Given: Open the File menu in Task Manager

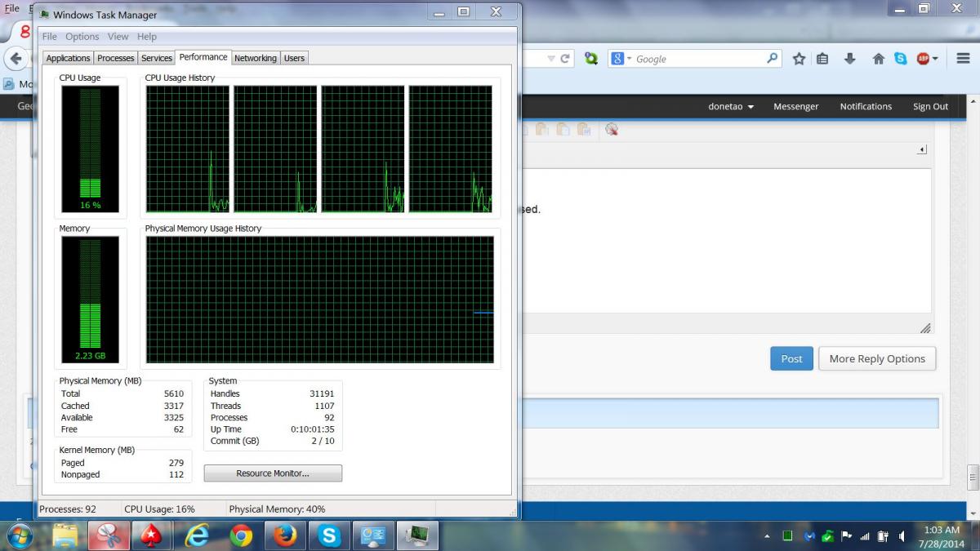Looking at the screenshot, I should (x=50, y=37).
